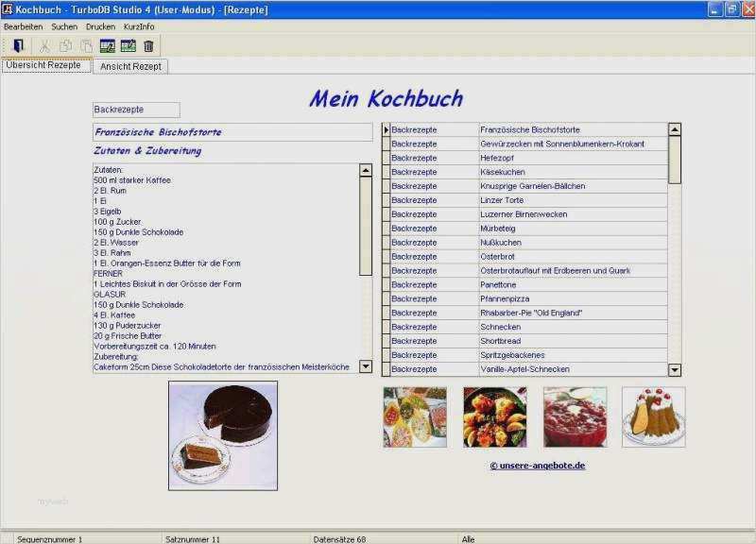Click the Kochbuch application icon in title bar
The height and width of the screenshot is (544, 756).
pos(8,9)
